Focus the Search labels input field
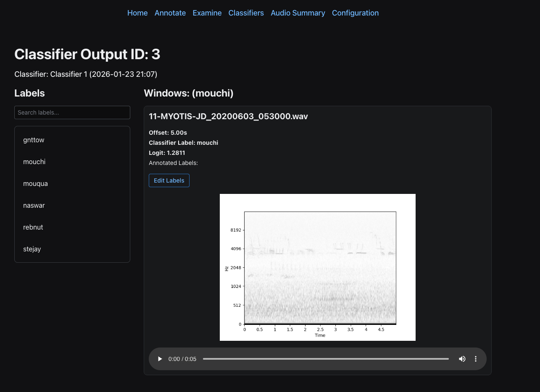Image resolution: width=540 pixels, height=392 pixels. (x=72, y=112)
